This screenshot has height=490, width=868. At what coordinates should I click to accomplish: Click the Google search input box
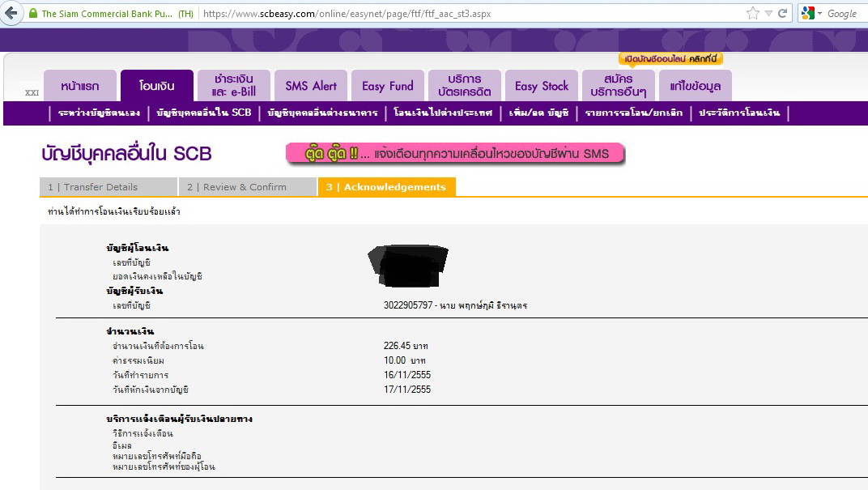[x=845, y=13]
